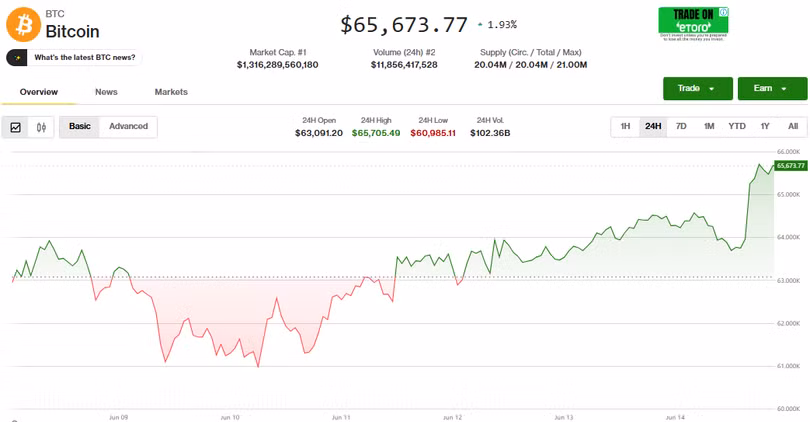Select the Basic chart mode
Screen dimensions: 810x422
(x=80, y=127)
